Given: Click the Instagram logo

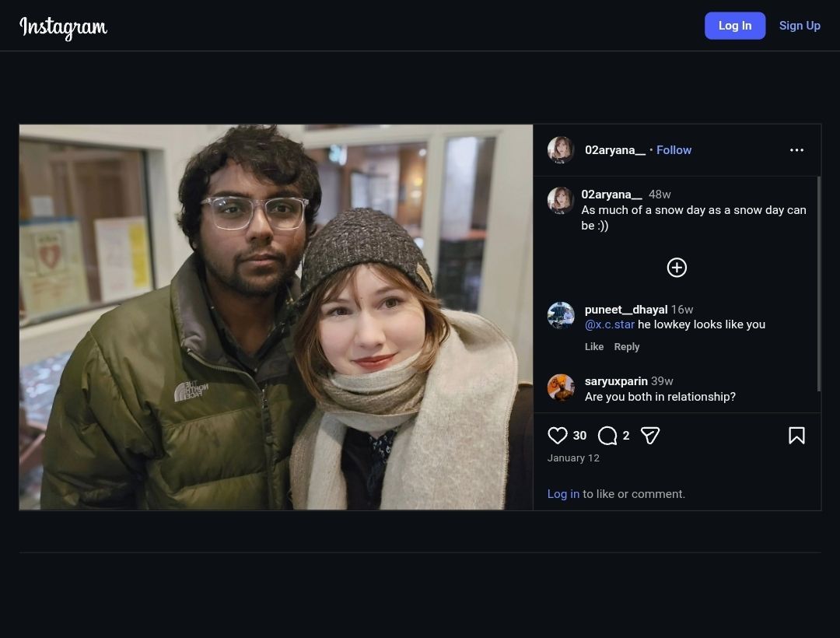Looking at the screenshot, I should 63,26.
